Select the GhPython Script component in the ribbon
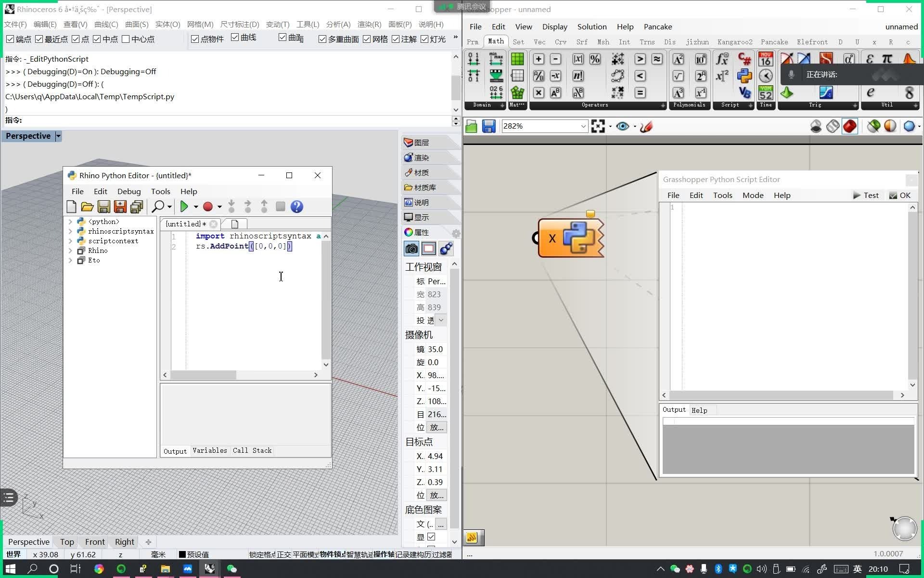 [744, 76]
